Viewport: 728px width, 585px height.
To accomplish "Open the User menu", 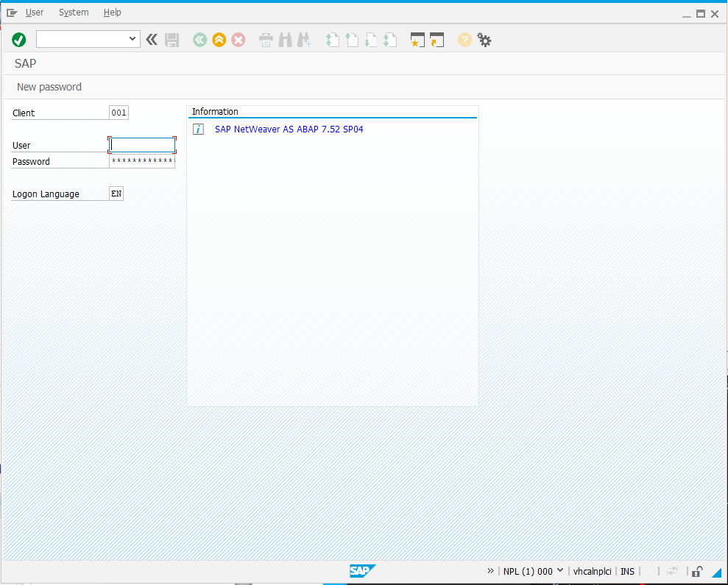I will [x=35, y=13].
